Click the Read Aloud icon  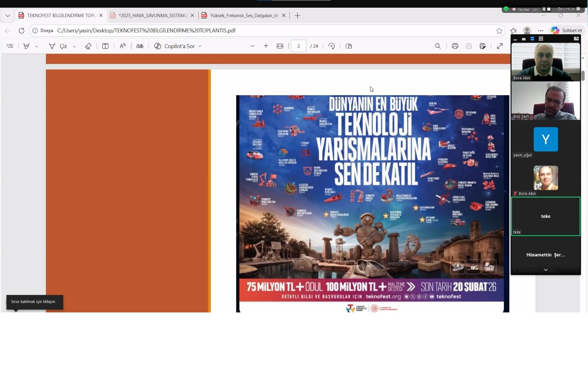coord(122,46)
